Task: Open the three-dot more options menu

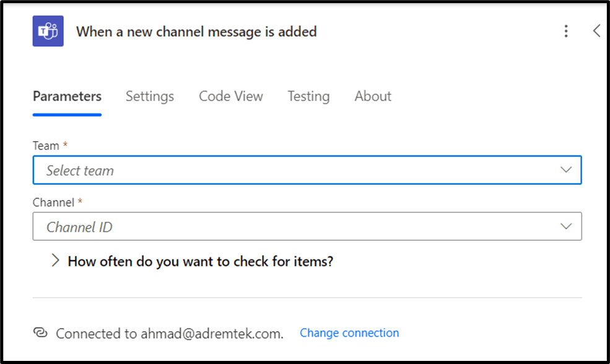Action: [x=565, y=32]
